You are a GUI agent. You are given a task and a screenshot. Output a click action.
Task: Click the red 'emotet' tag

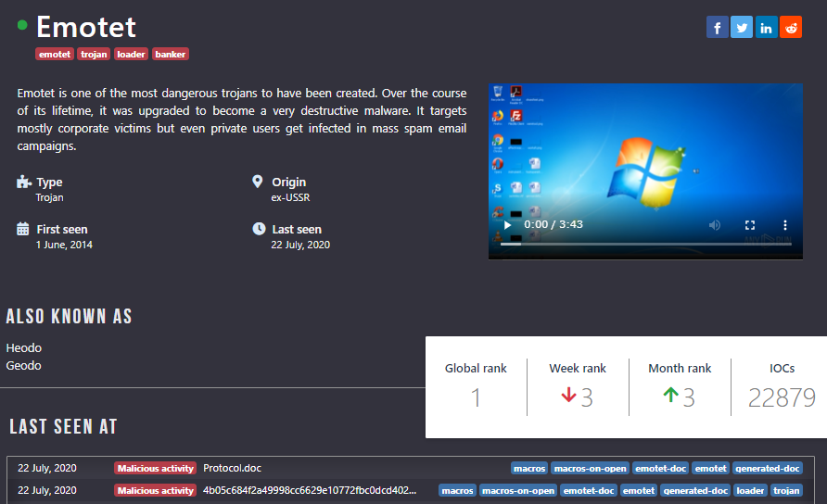click(55, 55)
